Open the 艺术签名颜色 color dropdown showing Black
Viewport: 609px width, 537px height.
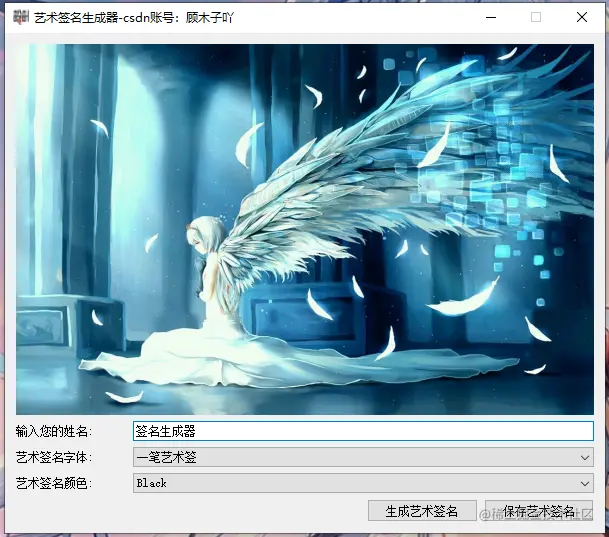[363, 483]
